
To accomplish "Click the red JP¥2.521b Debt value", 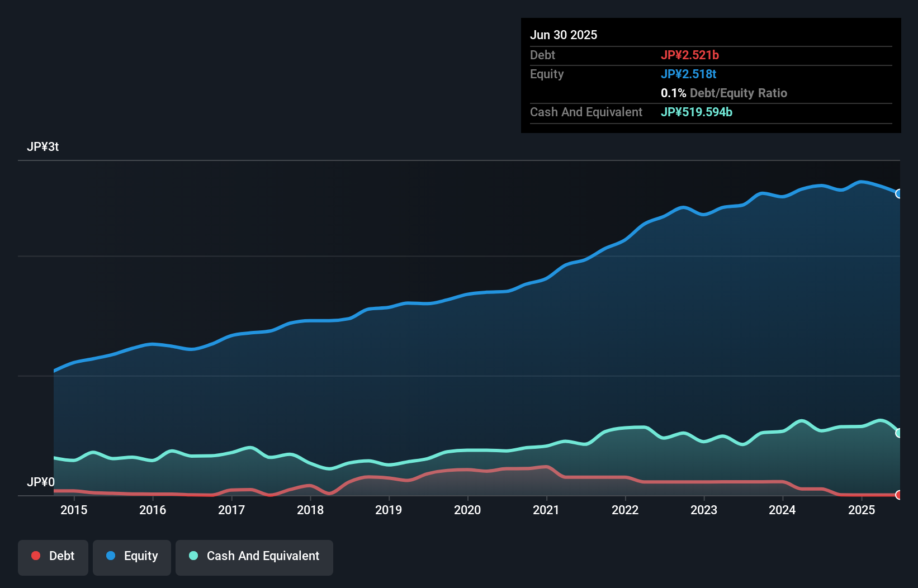I will coord(691,55).
